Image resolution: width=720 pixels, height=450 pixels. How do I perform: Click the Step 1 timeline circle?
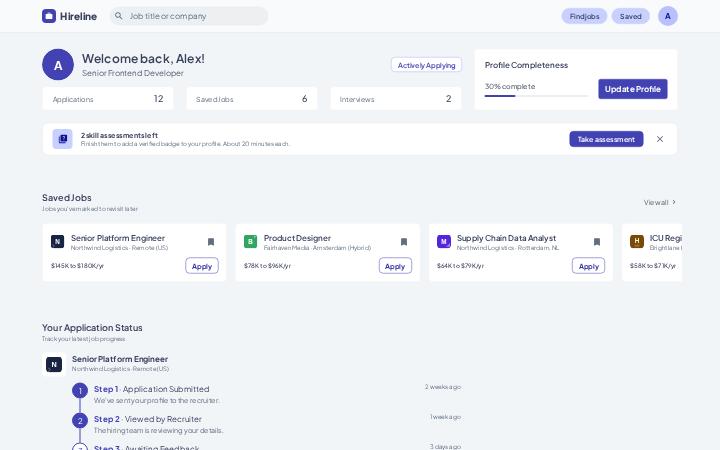point(80,391)
